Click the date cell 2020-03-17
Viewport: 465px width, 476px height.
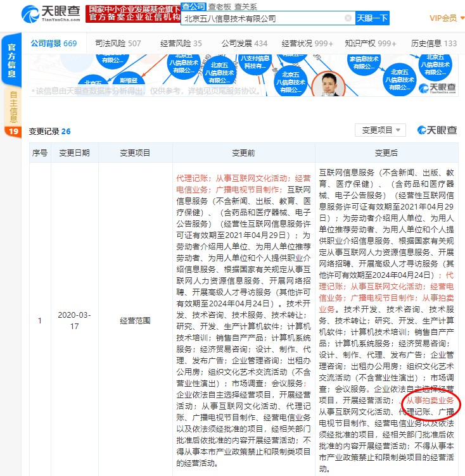[x=75, y=320]
